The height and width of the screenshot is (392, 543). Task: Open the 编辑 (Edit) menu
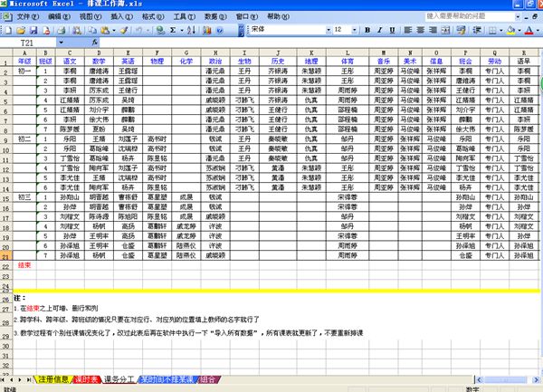click(59, 16)
